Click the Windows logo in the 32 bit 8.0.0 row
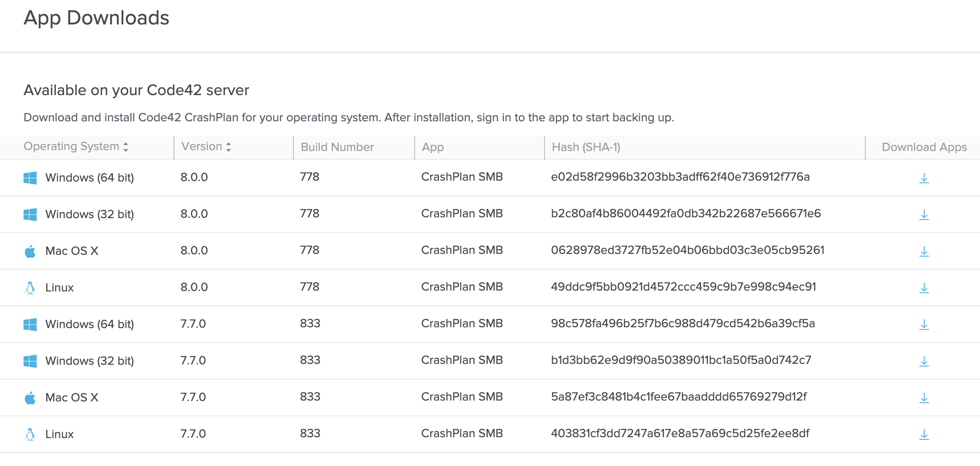 pyautogui.click(x=30, y=214)
